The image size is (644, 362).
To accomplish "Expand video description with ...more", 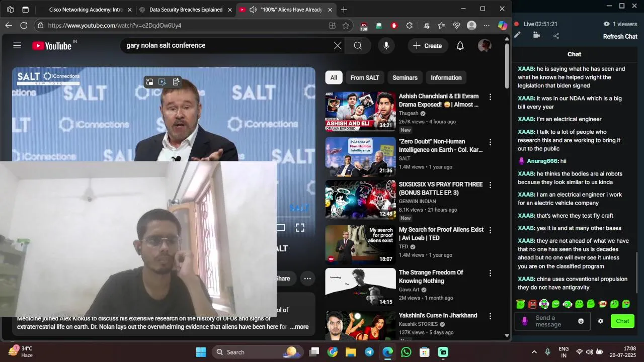I will pyautogui.click(x=299, y=327).
